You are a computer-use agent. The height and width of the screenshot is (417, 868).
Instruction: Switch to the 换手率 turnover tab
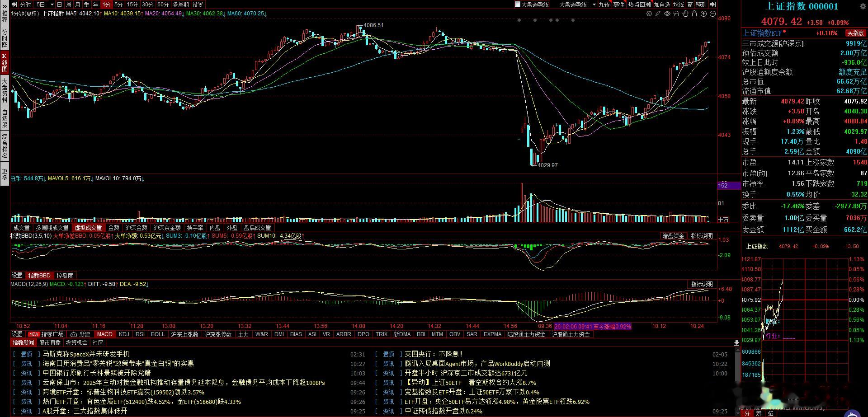[x=195, y=228]
